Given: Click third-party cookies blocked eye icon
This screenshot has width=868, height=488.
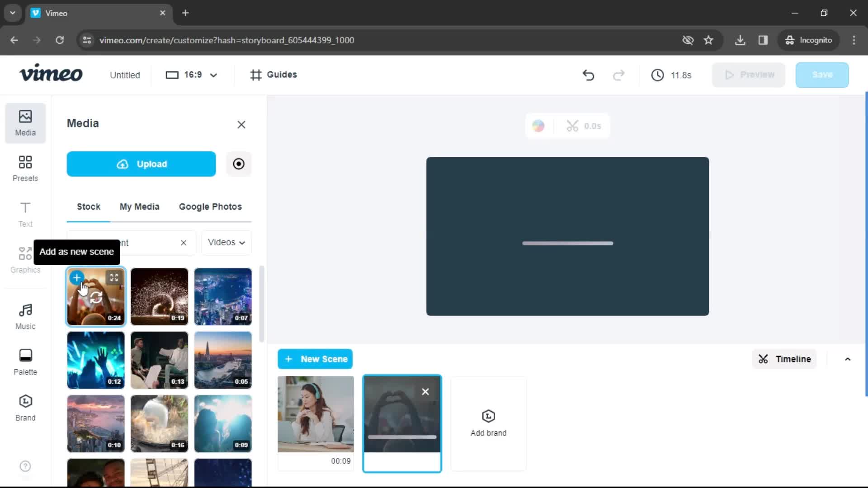Looking at the screenshot, I should (688, 40).
